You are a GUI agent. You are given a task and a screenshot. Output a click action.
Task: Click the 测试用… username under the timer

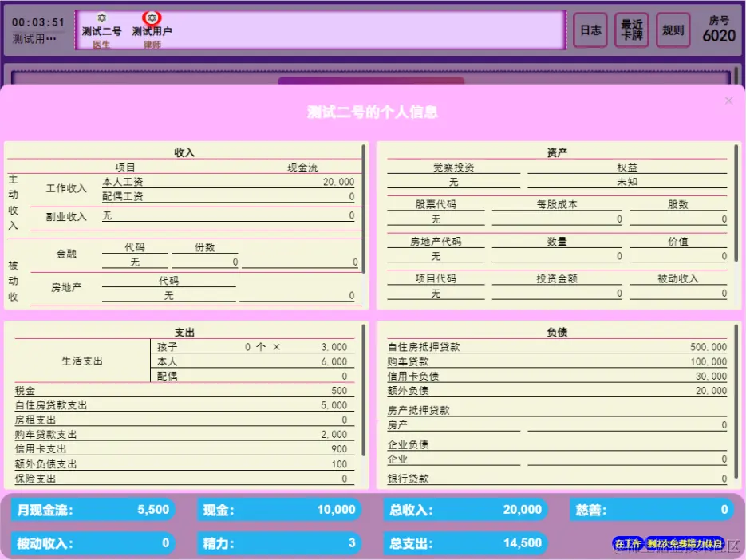[34, 38]
